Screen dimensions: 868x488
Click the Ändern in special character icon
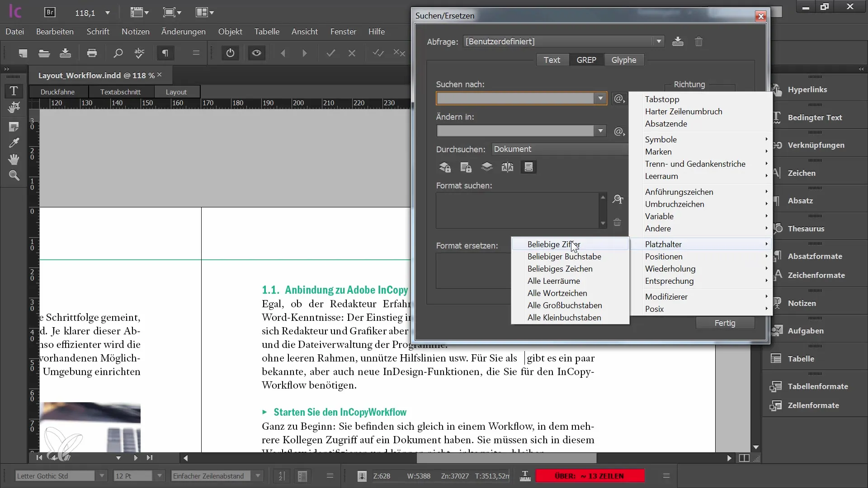[621, 131]
